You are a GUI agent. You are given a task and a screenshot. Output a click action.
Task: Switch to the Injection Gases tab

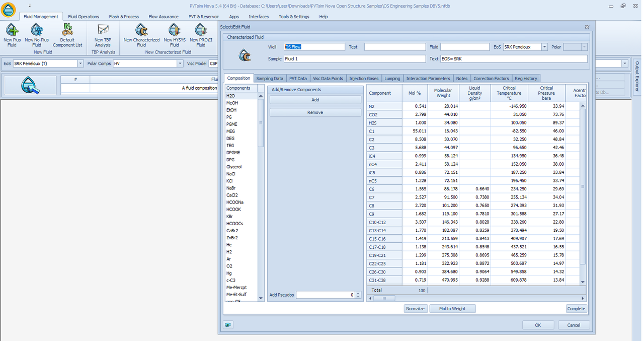point(364,78)
